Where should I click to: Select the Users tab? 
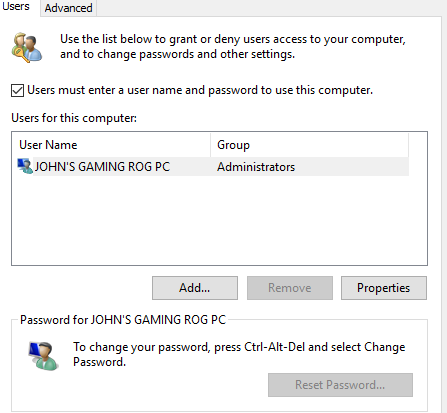16,7
